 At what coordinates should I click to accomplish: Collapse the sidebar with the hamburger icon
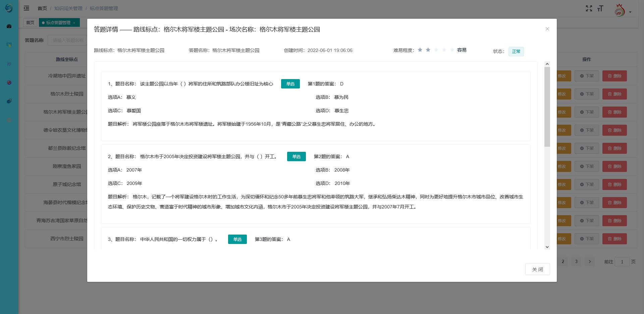coord(26,8)
